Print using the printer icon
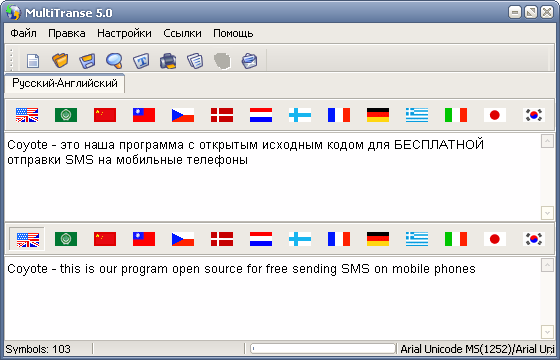This screenshot has width=560, height=360. tap(168, 61)
